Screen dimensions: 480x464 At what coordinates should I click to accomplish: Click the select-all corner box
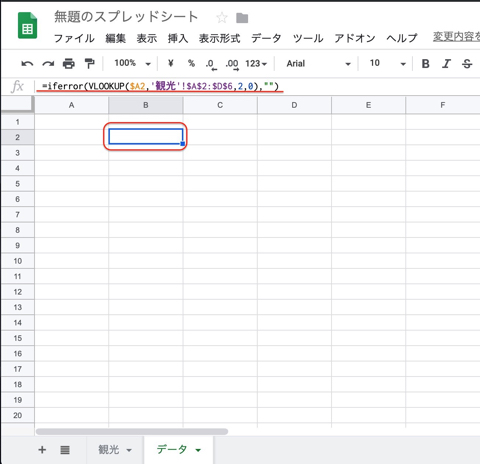[17, 105]
